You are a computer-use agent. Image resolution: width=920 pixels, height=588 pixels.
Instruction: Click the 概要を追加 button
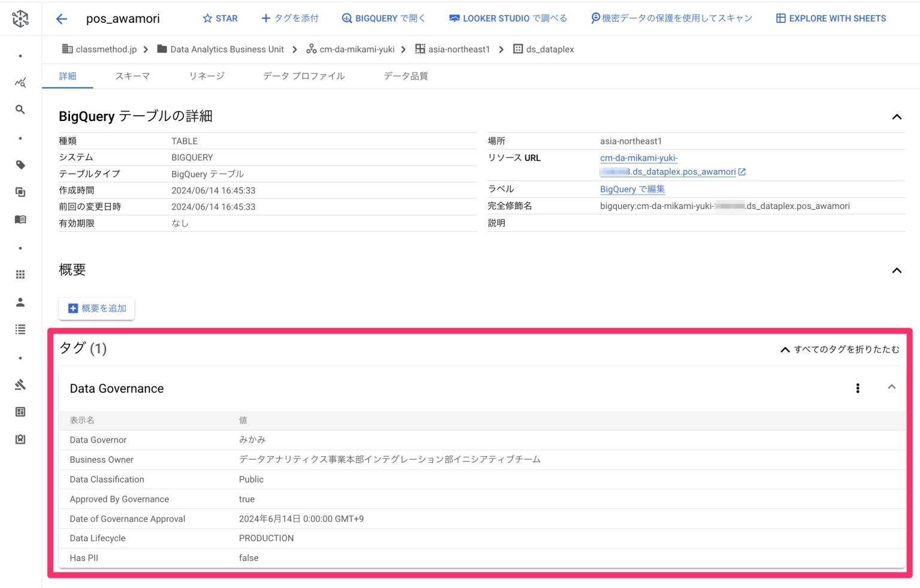pyautogui.click(x=96, y=308)
